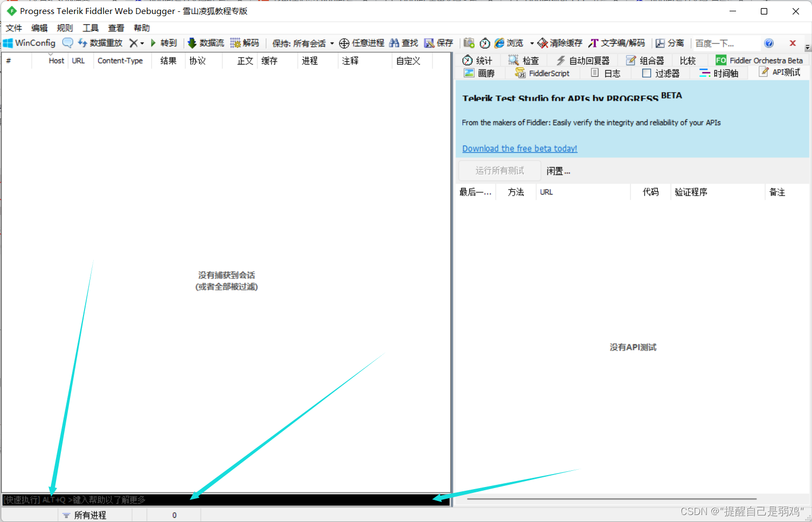Switch to the 时间轴 timeline tab
The height and width of the screenshot is (522, 812).
(x=718, y=73)
